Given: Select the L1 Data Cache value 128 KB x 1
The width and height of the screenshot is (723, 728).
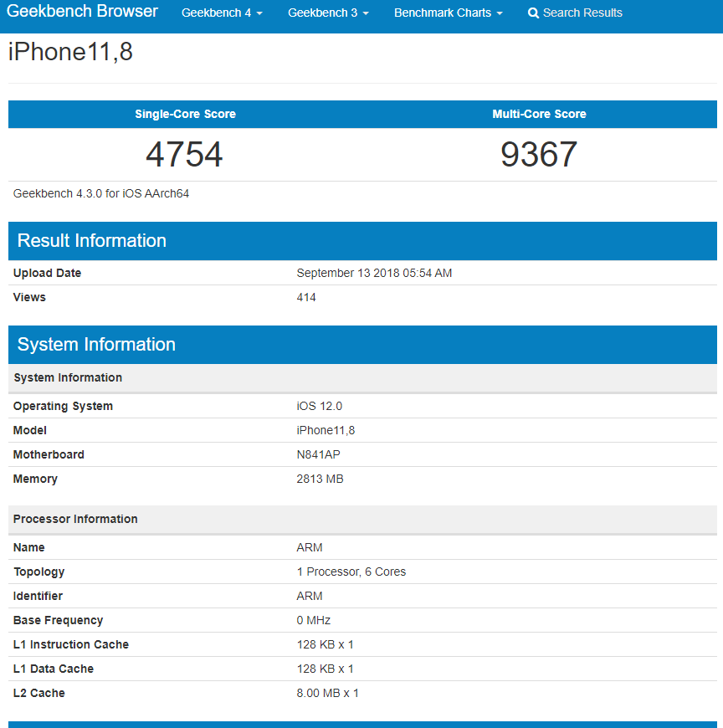Looking at the screenshot, I should (x=325, y=669).
